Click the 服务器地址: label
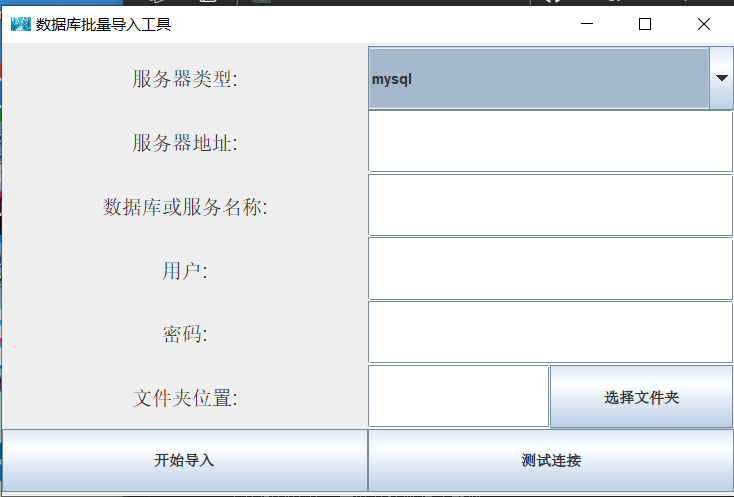This screenshot has width=734, height=497. [x=185, y=143]
